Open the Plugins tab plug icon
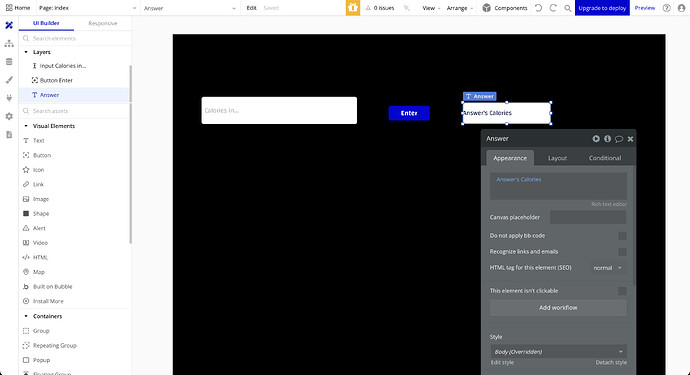 (9, 98)
